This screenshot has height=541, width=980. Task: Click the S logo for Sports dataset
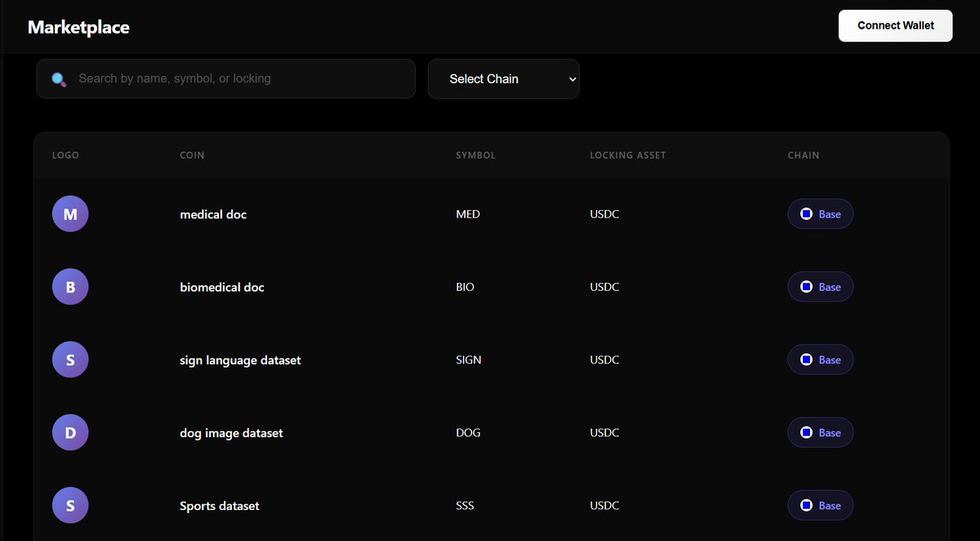[70, 505]
